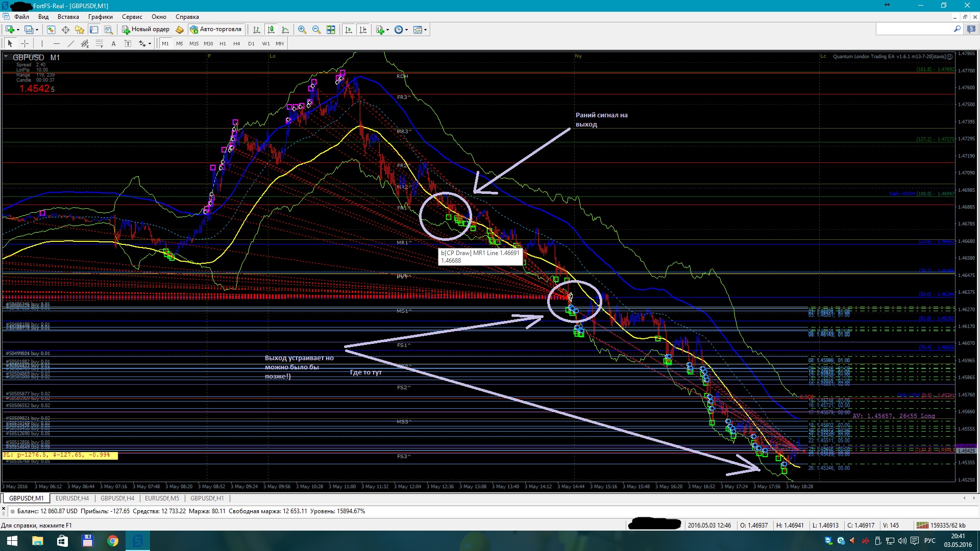Switch timeframe to D1
This screenshot has height=551, width=980.
pos(251,44)
